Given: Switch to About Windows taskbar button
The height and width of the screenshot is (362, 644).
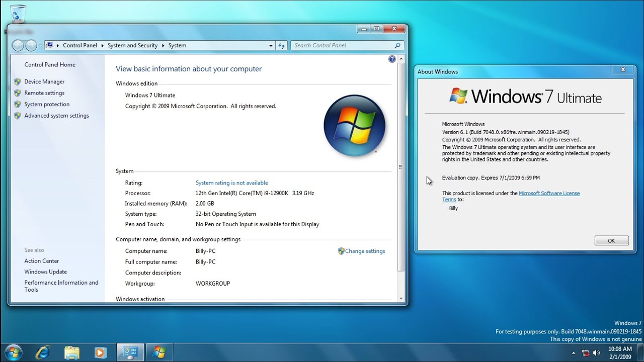Looking at the screenshot, I should click(159, 352).
